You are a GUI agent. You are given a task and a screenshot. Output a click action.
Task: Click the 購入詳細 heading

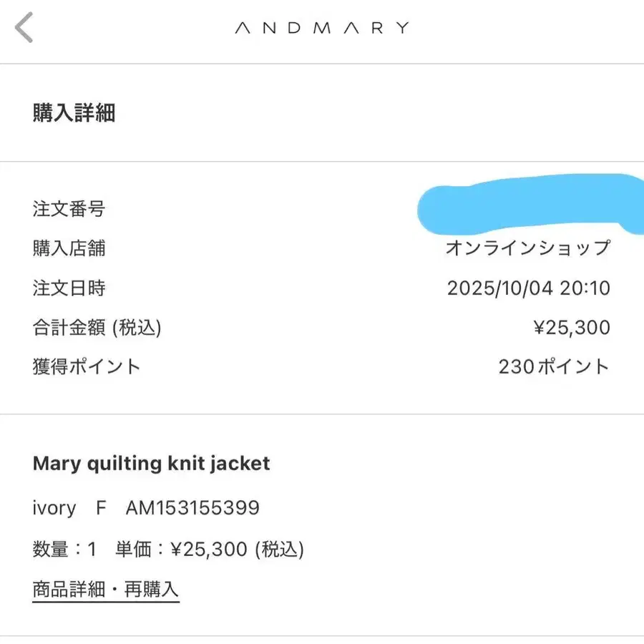(x=74, y=113)
